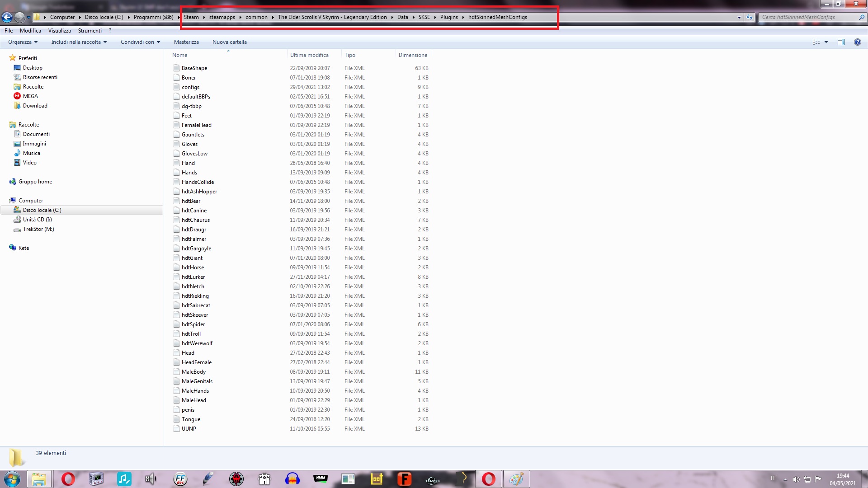This screenshot has width=868, height=488.
Task: Open the Modifica menu
Action: tap(30, 31)
